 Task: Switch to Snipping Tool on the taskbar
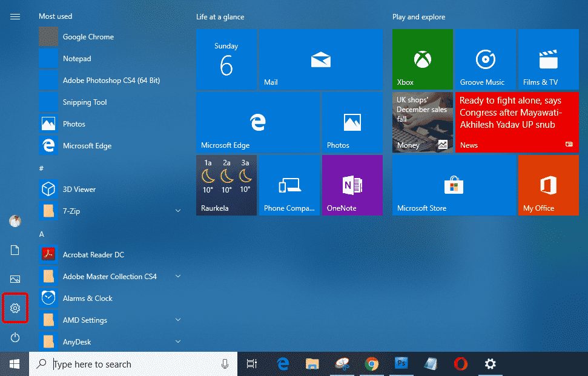[x=342, y=364]
